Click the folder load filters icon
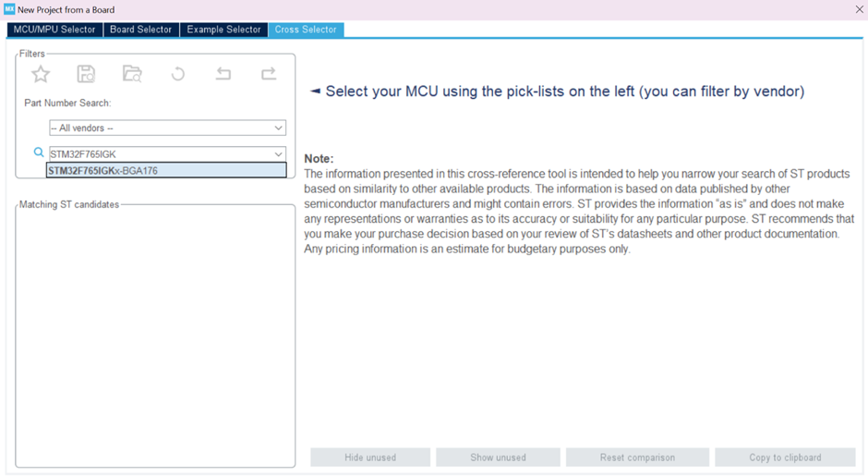 (132, 74)
